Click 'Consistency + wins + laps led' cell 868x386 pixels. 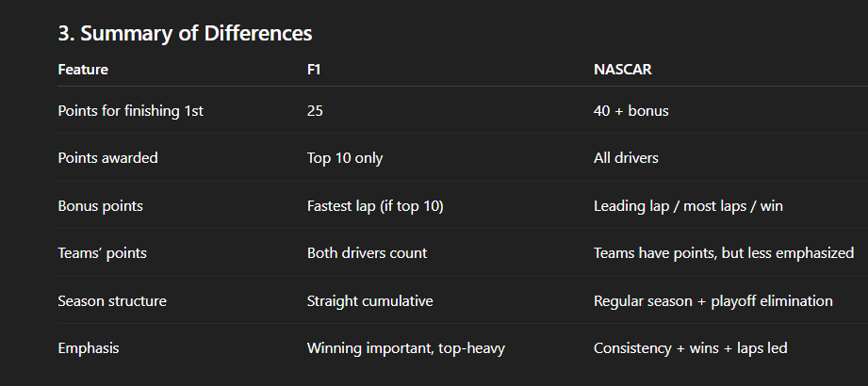690,348
